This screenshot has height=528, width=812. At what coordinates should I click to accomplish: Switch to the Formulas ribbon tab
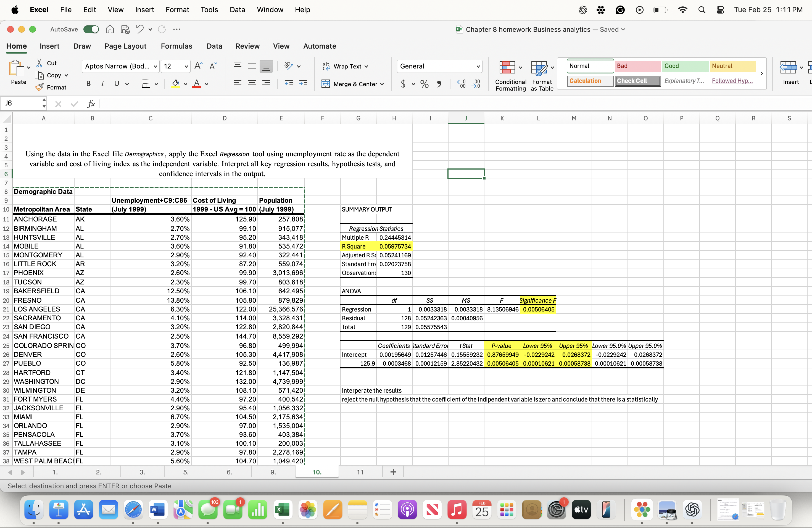(176, 46)
